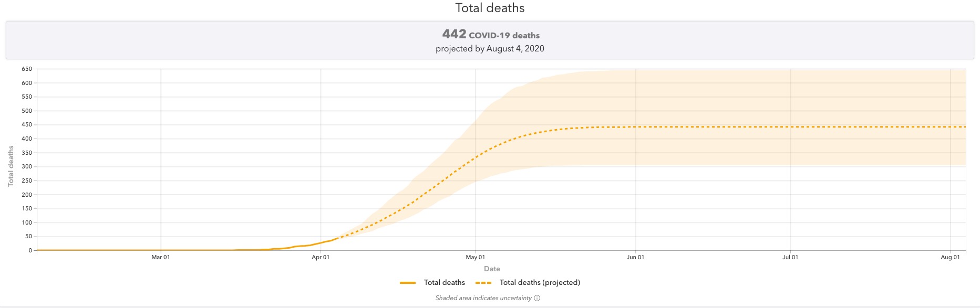Click the "projected by August 4, 2020" text

490,48
